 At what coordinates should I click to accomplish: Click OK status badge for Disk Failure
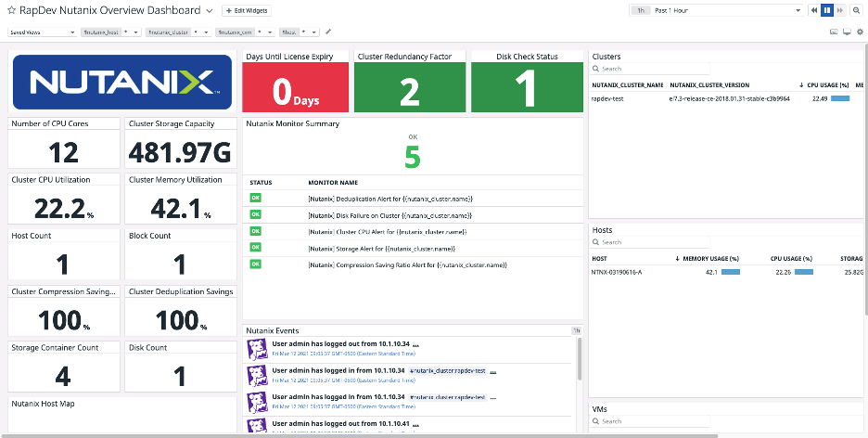255,214
